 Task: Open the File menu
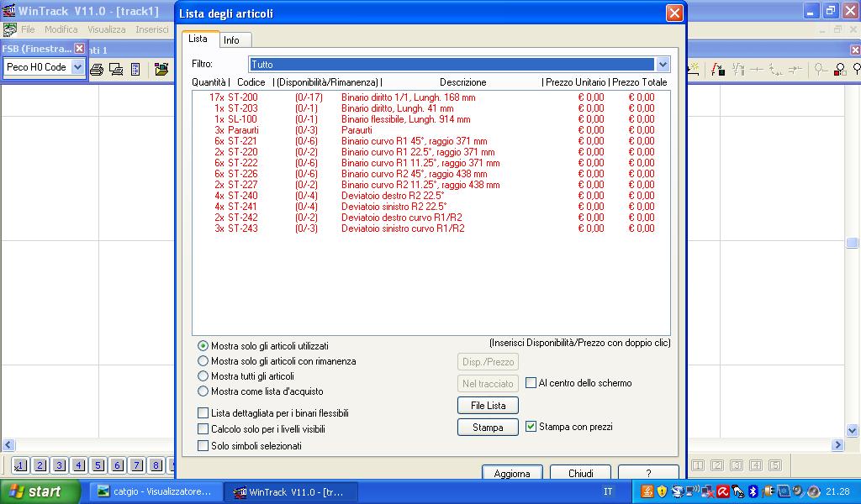[x=28, y=29]
